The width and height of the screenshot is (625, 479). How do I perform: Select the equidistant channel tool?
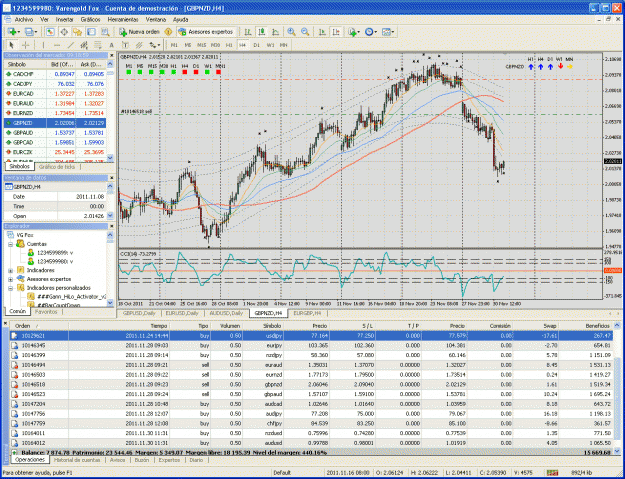click(84, 45)
